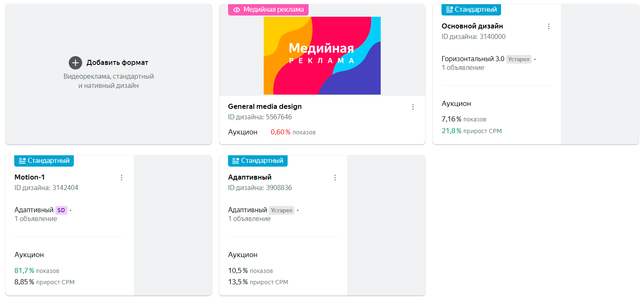Click the Стандартный badge icon on Основной дизайн

[449, 10]
